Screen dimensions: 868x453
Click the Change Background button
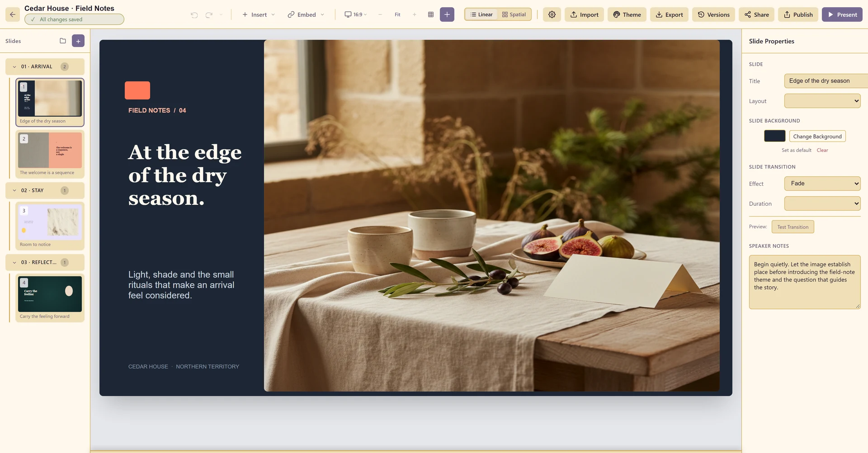point(817,136)
